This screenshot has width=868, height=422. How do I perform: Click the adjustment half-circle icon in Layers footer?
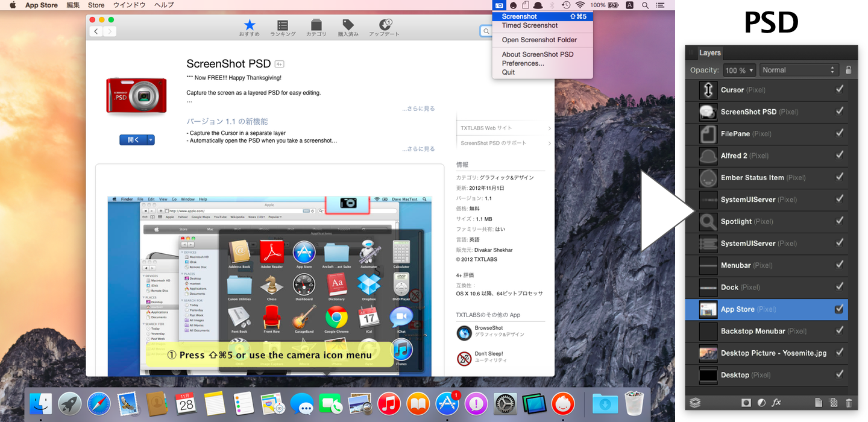coord(761,402)
